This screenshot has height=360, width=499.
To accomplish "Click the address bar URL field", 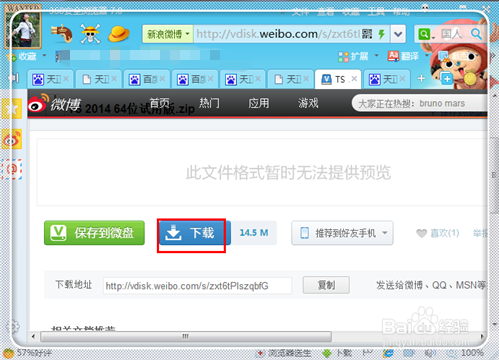I will click(x=277, y=34).
